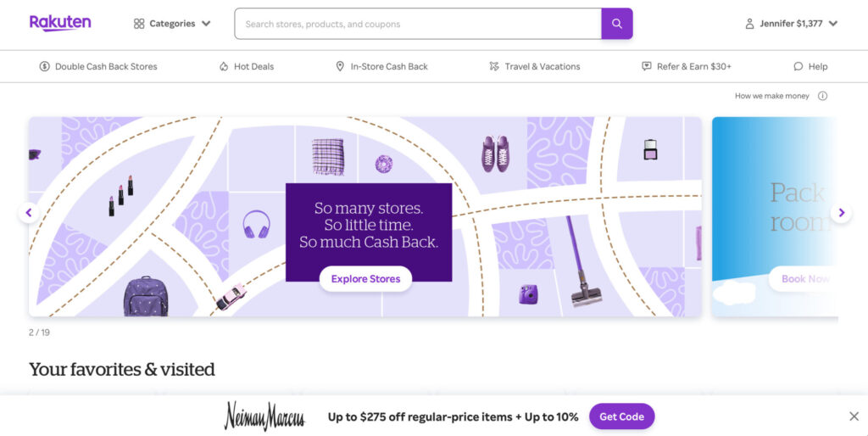Click the user profile icon
868x436 pixels.
pos(749,24)
